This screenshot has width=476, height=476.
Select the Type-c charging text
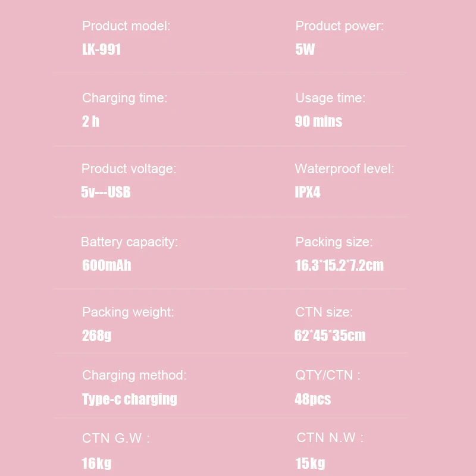130,399
